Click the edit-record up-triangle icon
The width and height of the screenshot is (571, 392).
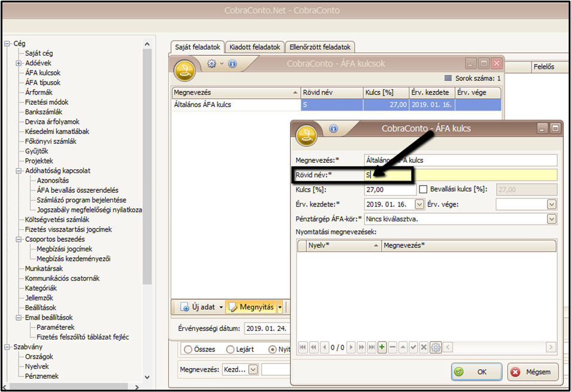[x=403, y=347]
